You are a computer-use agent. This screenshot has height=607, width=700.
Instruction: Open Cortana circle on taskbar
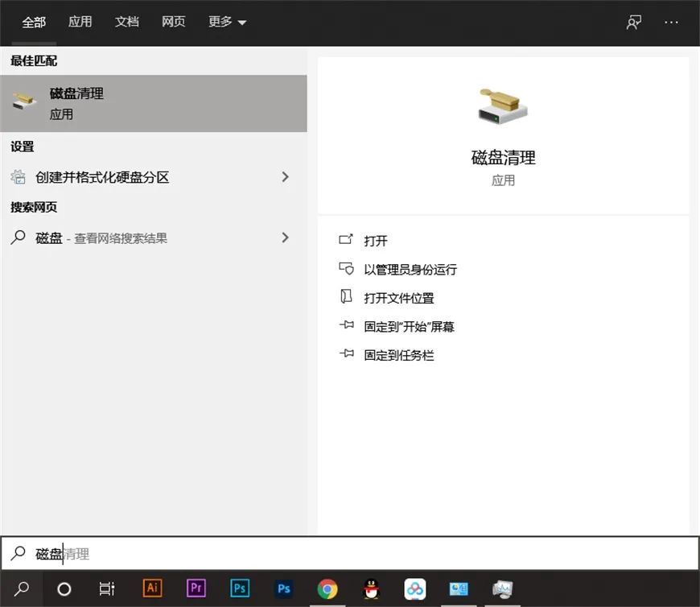[64, 589]
